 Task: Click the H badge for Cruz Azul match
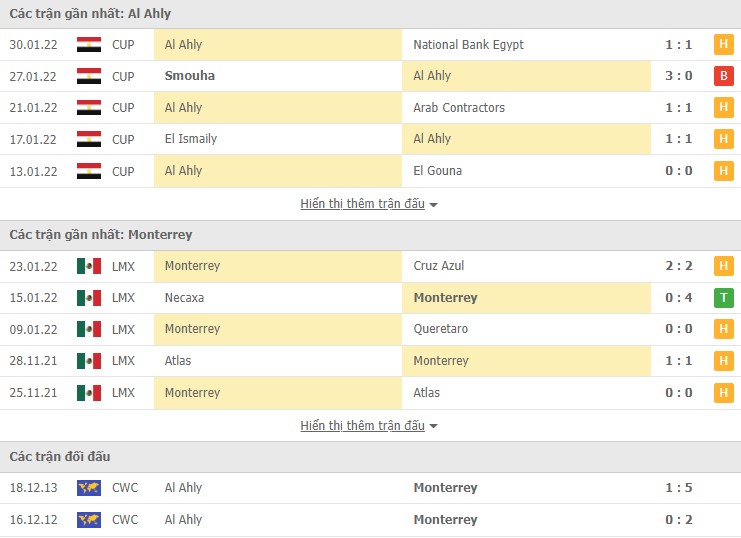(723, 266)
